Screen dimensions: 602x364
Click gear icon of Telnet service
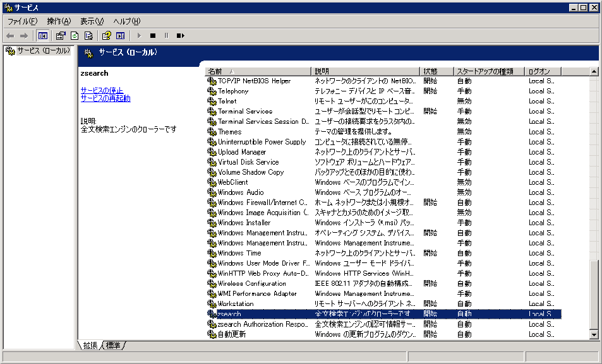click(x=212, y=102)
